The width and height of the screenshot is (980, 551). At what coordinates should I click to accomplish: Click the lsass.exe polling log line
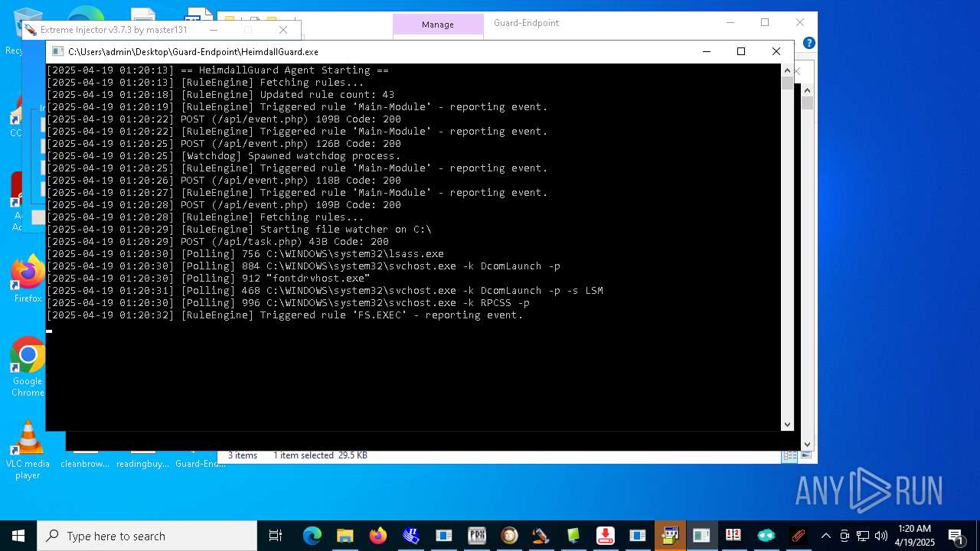click(x=245, y=254)
